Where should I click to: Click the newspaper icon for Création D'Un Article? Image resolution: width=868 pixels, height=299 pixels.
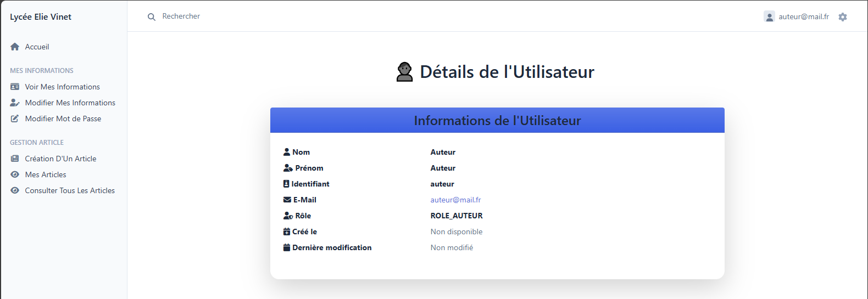click(x=15, y=159)
